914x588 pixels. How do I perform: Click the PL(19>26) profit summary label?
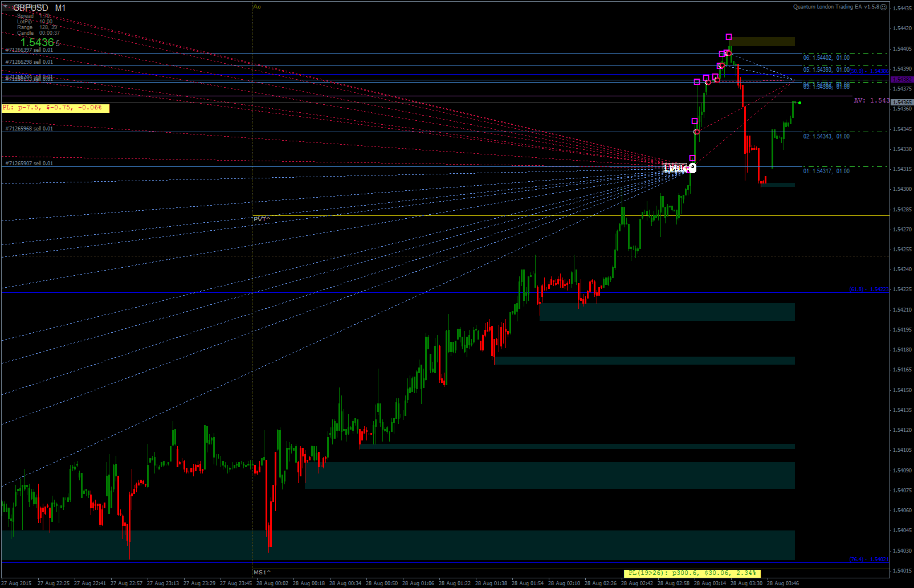pos(692,573)
